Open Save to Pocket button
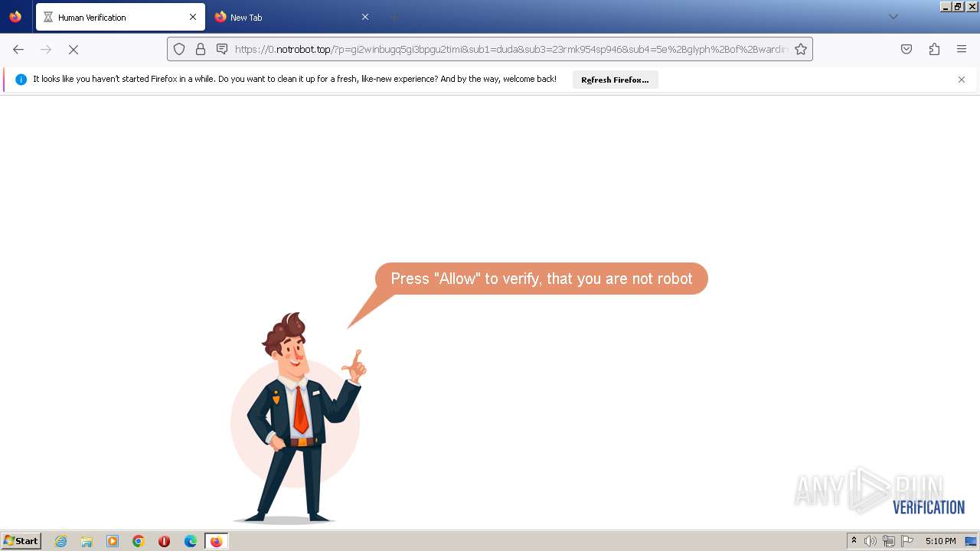This screenshot has height=551, width=980. click(x=906, y=49)
